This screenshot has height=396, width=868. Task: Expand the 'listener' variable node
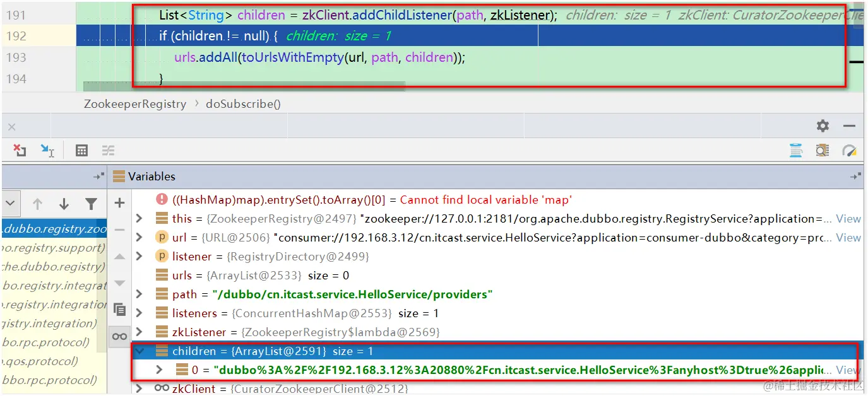(x=140, y=257)
